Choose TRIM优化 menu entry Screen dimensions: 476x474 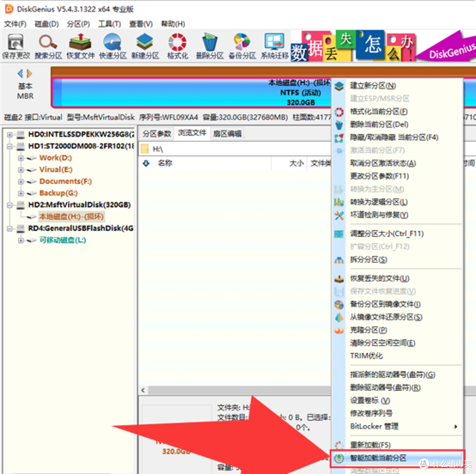click(x=397, y=356)
